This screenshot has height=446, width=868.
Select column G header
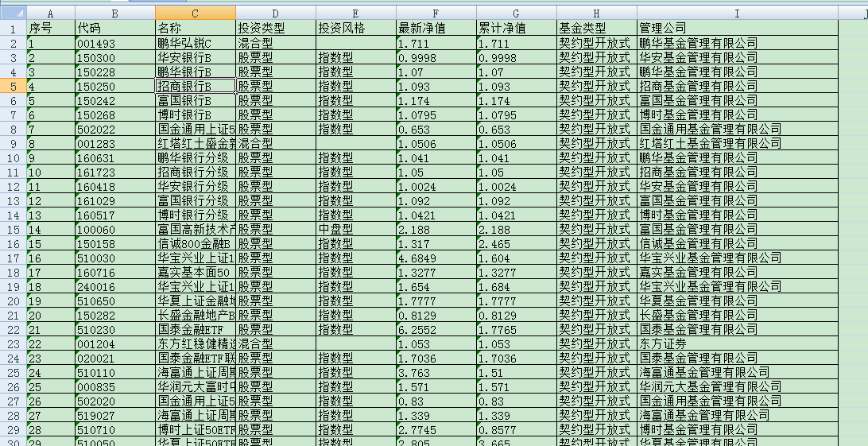[517, 13]
